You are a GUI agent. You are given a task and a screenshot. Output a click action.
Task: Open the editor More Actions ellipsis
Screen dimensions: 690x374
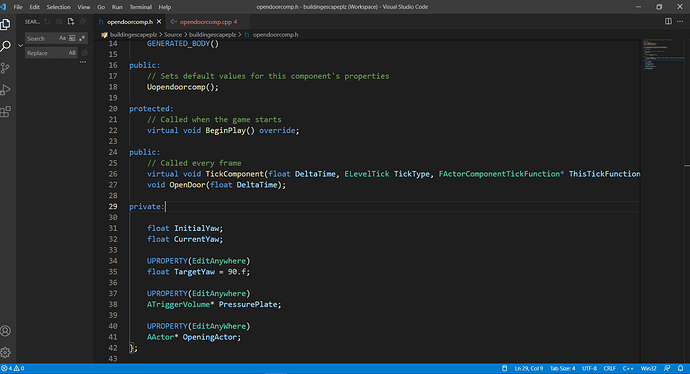coord(680,22)
